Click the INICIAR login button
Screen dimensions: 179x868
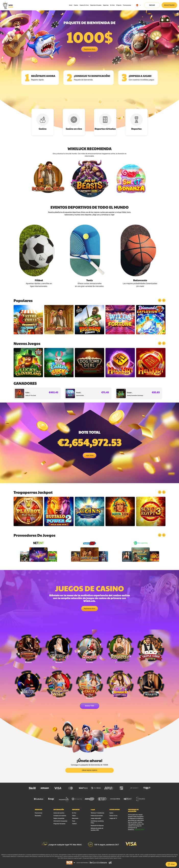point(152,5)
